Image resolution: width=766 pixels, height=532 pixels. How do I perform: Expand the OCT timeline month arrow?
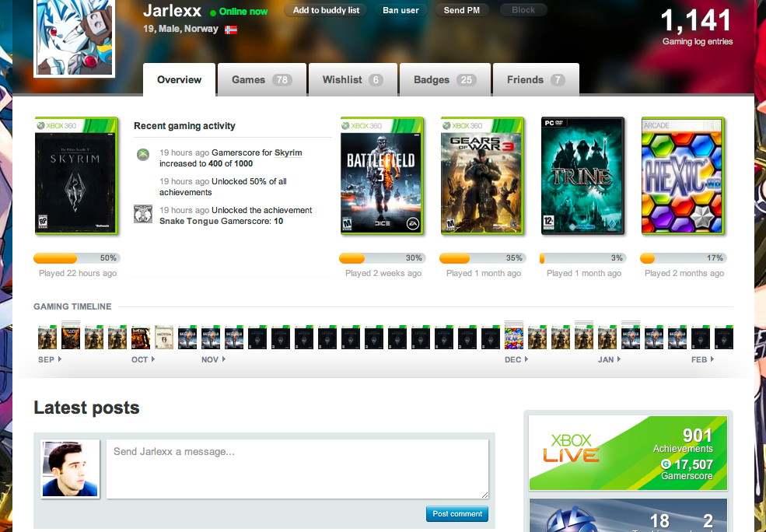point(153,359)
